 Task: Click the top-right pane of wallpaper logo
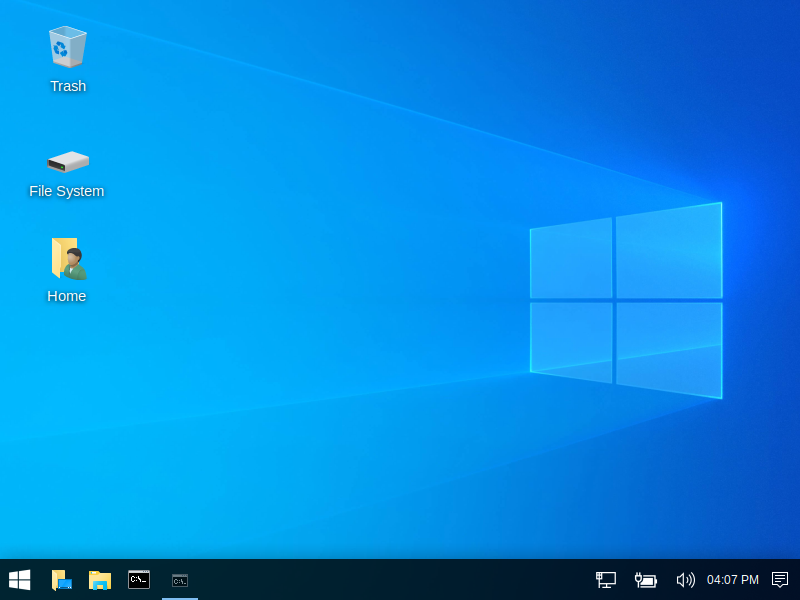(x=668, y=253)
